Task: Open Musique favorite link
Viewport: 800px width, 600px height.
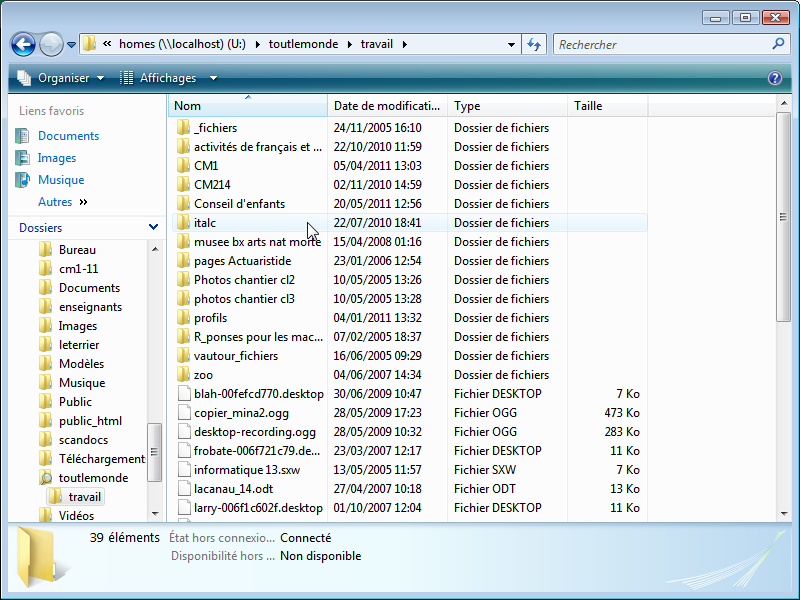Action: click(61, 180)
